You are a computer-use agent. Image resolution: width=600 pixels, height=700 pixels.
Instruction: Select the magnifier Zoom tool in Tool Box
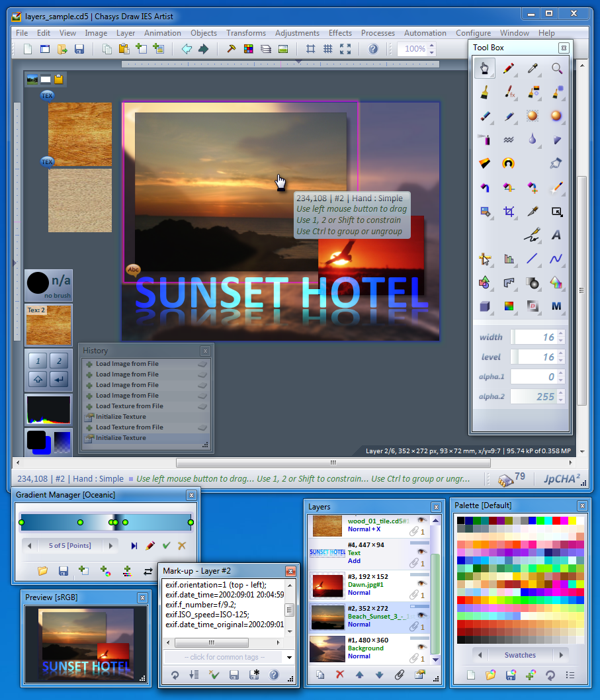pos(557,68)
